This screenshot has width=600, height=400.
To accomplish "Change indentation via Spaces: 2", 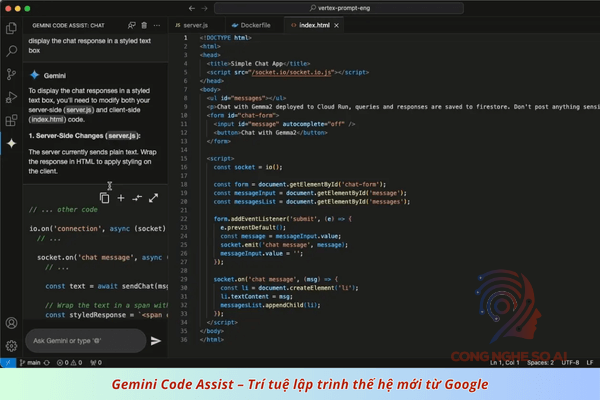I will [x=540, y=362].
